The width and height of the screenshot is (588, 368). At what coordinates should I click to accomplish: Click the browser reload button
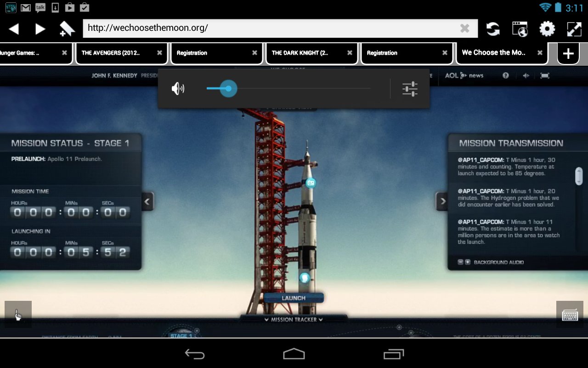493,28
